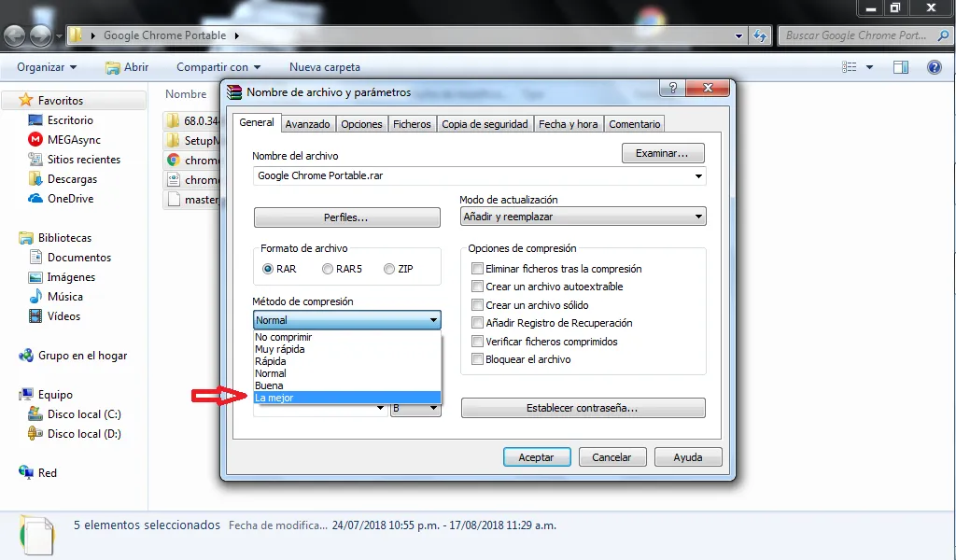This screenshot has height=560, width=956.
Task: Select the ZIP format radio button
Action: pos(389,269)
